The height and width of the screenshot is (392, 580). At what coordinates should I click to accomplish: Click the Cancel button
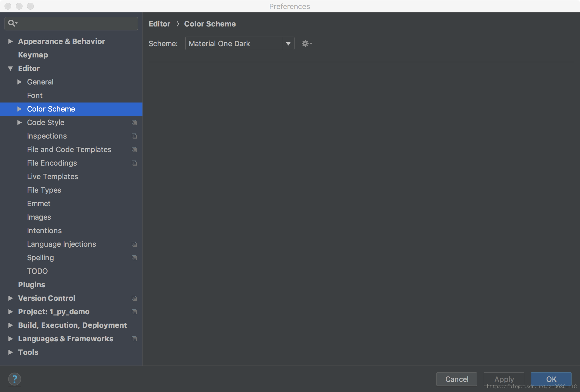point(457,379)
